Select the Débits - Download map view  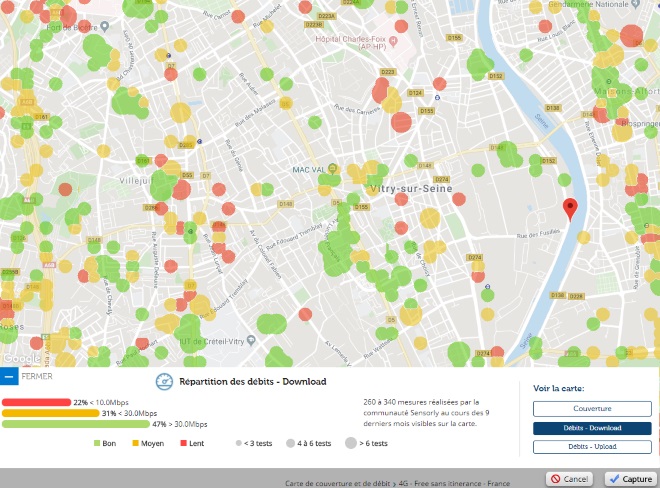click(592, 428)
